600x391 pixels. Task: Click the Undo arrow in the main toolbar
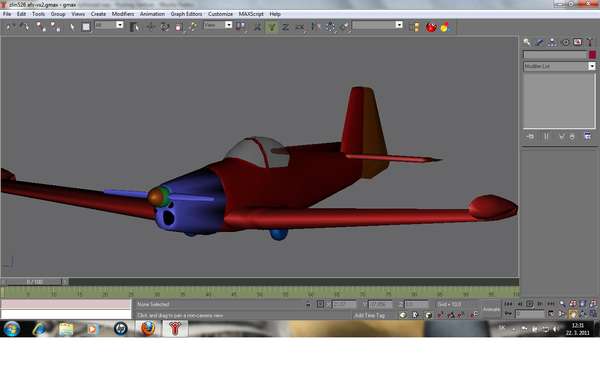[x=11, y=27]
